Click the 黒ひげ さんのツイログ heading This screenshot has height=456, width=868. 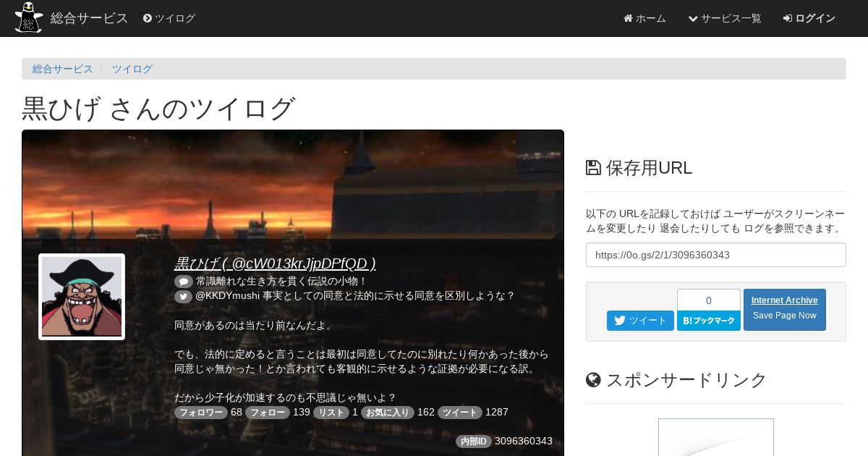pos(158,109)
